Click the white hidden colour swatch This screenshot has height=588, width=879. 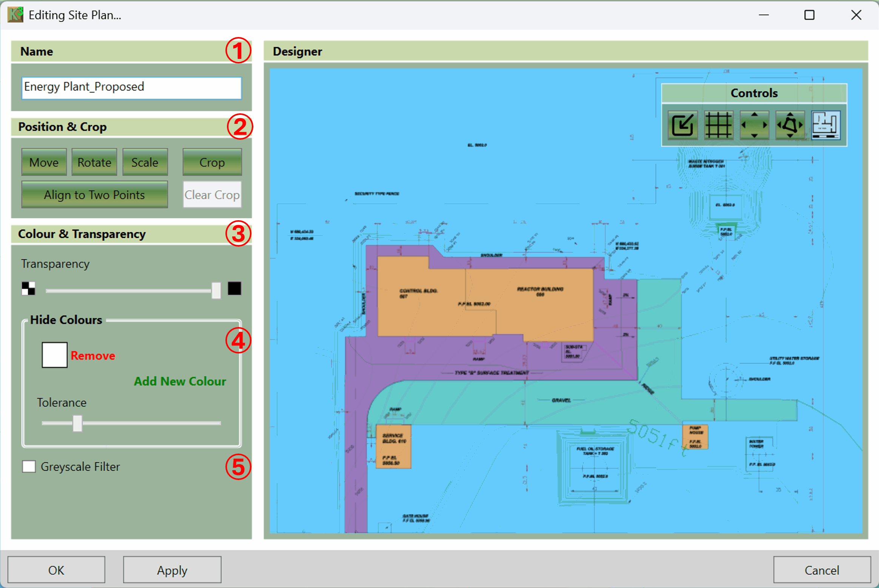54,355
